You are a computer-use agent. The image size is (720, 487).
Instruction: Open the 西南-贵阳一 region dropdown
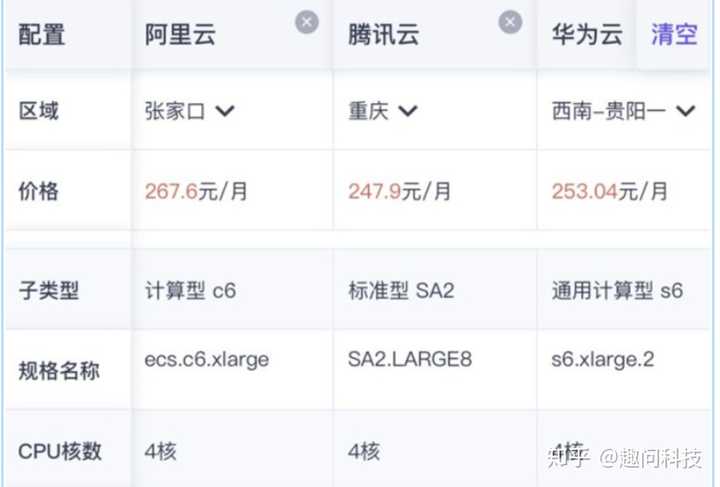[x=623, y=111]
